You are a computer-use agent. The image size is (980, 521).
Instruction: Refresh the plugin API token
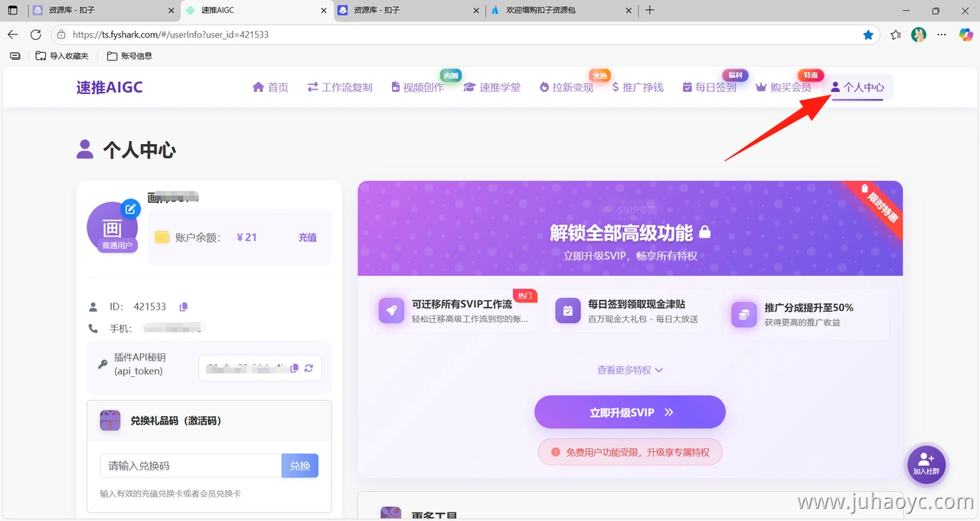pos(309,369)
